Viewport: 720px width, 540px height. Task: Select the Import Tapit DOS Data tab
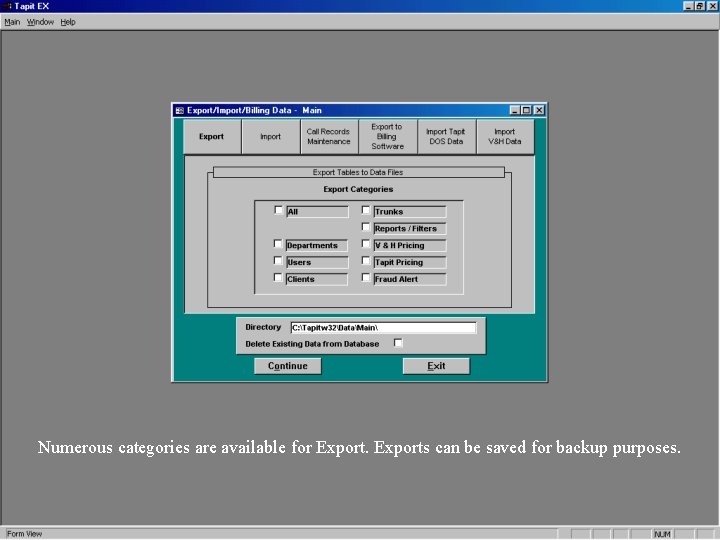click(446, 136)
